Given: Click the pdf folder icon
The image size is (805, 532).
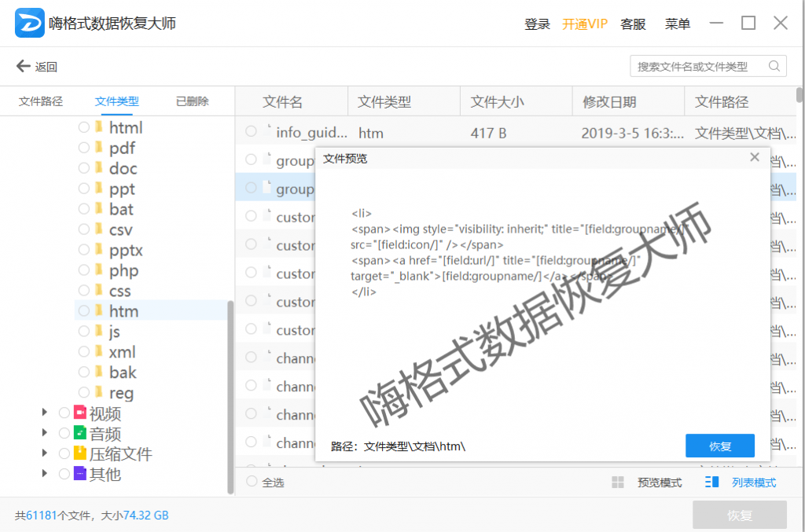Looking at the screenshot, I should [x=99, y=147].
